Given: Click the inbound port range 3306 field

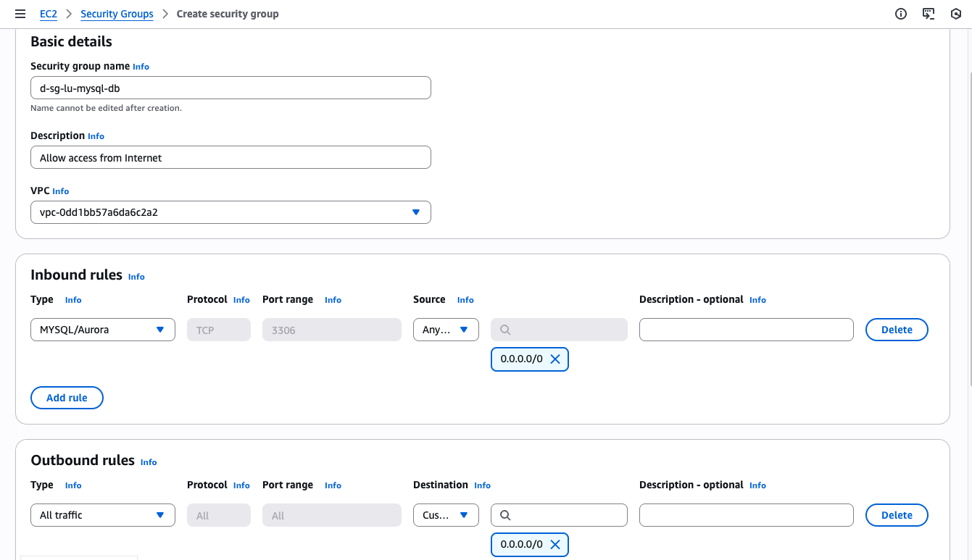Looking at the screenshot, I should tap(332, 330).
